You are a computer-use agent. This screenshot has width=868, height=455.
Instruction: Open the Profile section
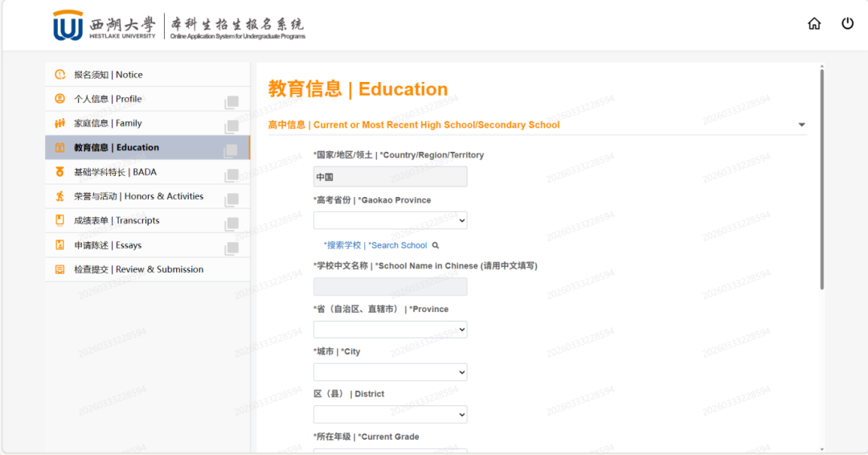(x=148, y=99)
